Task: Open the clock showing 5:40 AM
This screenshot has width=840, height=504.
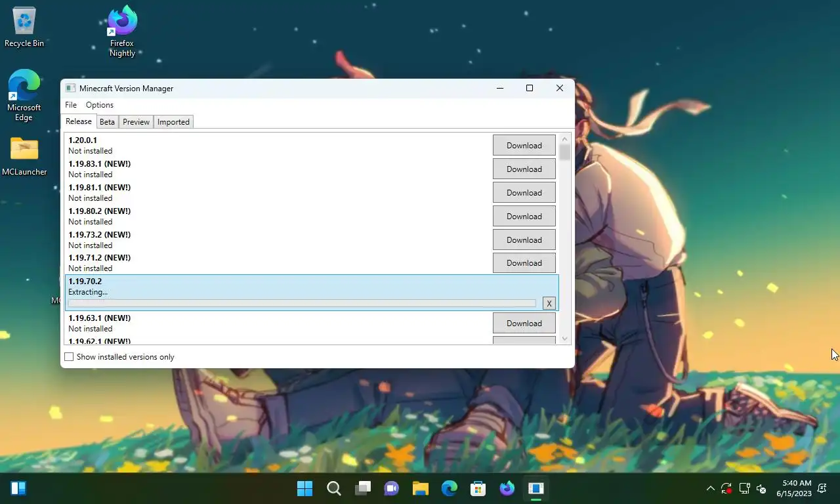Action: [794, 488]
